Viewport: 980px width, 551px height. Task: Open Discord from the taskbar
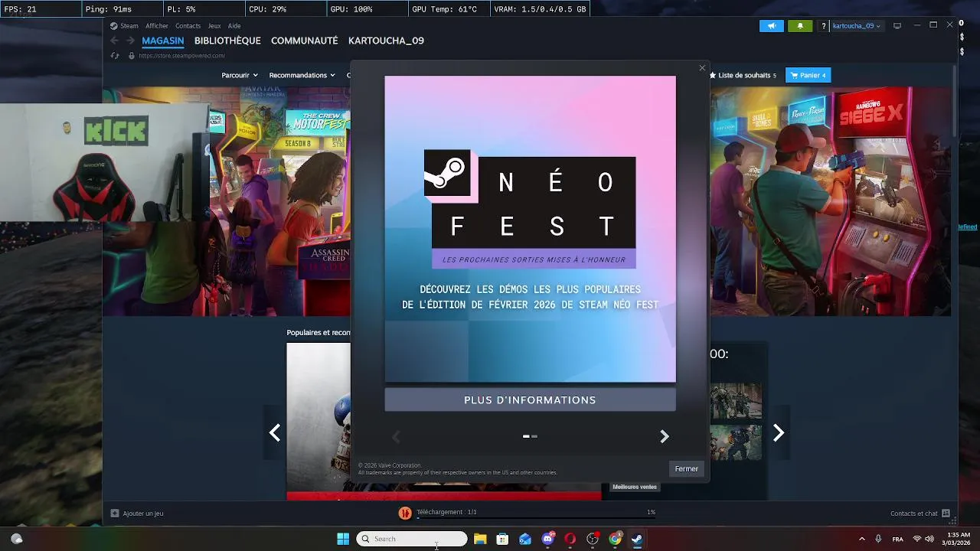click(547, 539)
